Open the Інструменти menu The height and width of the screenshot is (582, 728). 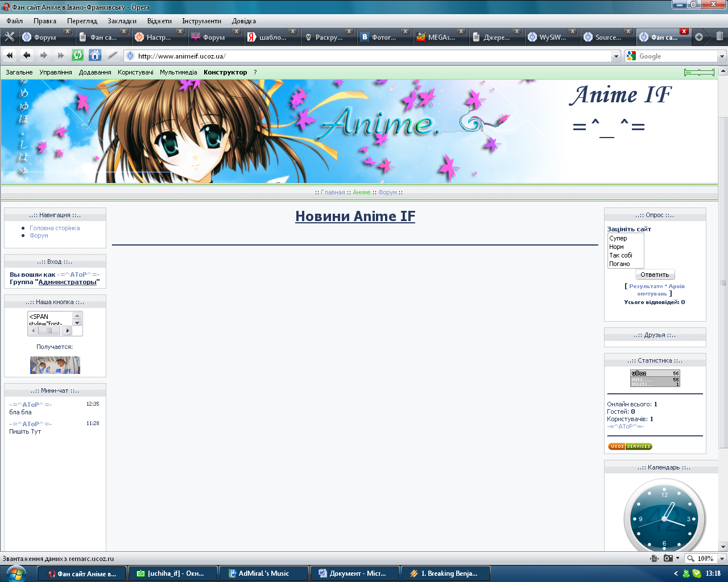(x=201, y=21)
